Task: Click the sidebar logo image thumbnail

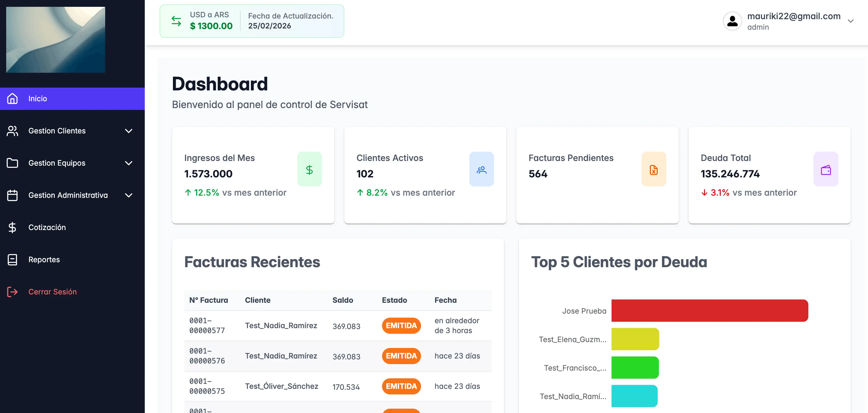Action: coord(56,39)
